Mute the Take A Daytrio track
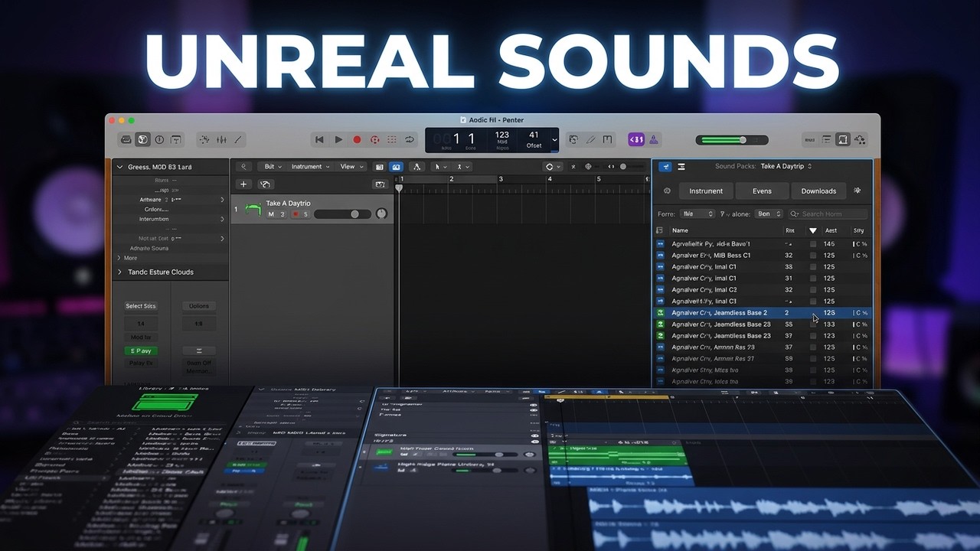 (271, 214)
